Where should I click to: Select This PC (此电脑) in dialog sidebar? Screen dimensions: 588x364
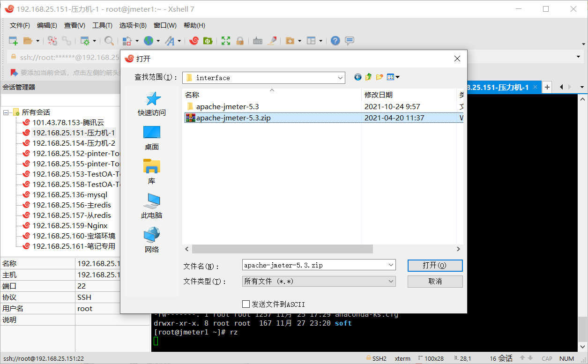tap(152, 207)
